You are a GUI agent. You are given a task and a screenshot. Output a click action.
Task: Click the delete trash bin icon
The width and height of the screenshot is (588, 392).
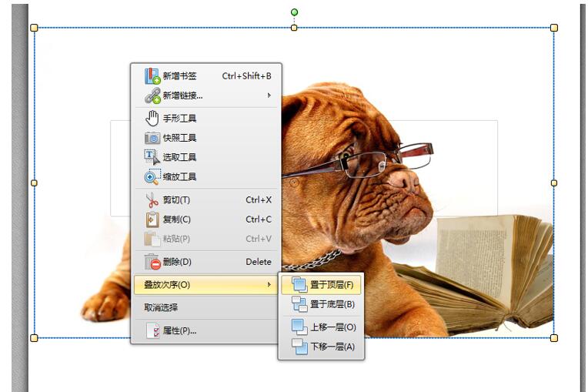click(152, 262)
